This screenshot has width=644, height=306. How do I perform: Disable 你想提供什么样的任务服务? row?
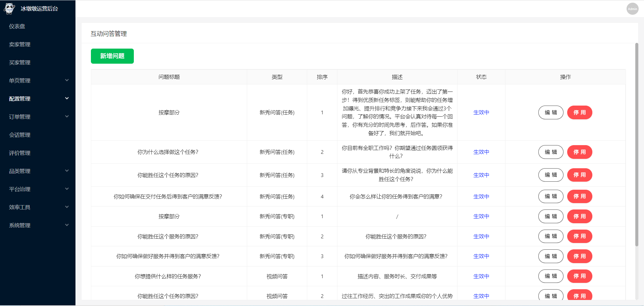click(580, 276)
